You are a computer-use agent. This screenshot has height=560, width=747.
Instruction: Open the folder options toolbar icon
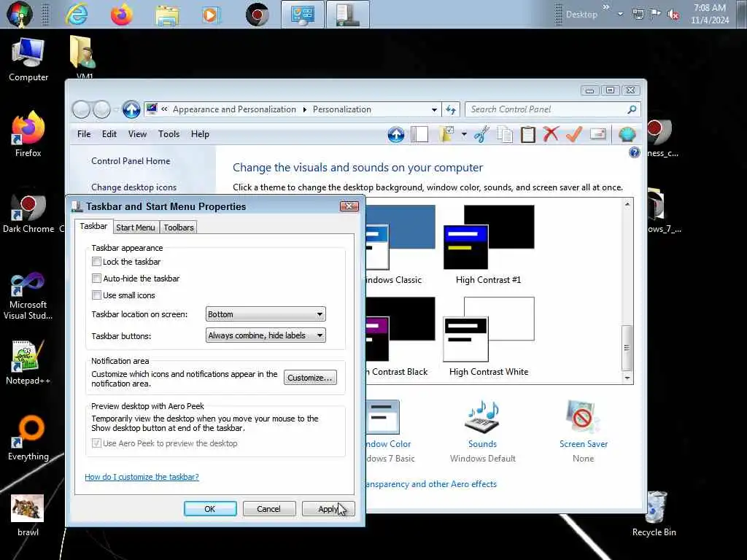[447, 134]
